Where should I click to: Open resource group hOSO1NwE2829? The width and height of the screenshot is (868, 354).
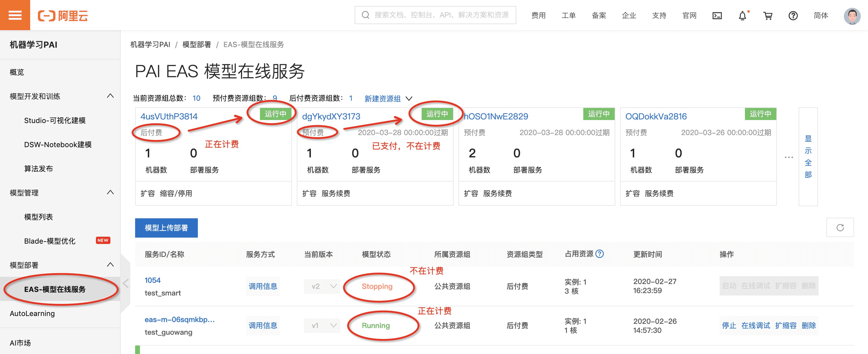(x=496, y=116)
